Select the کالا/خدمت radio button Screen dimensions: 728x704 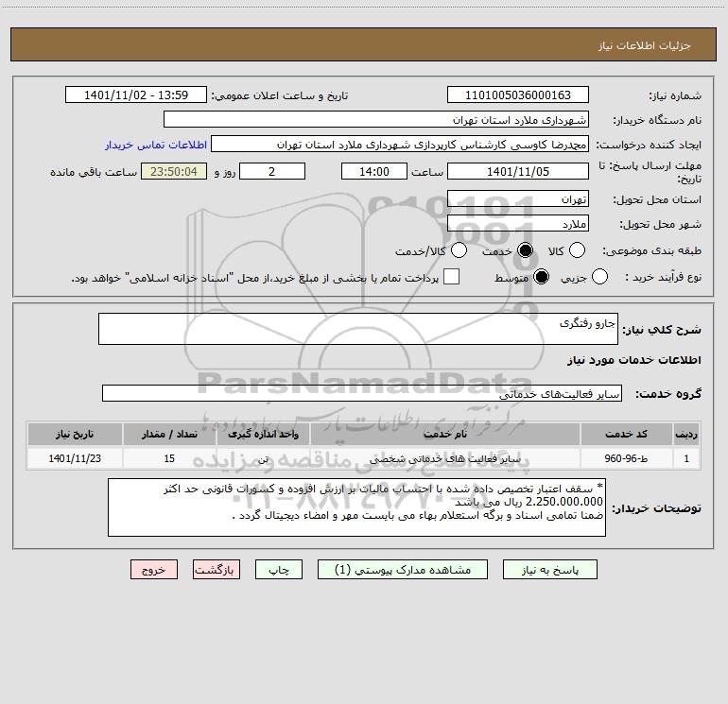pos(459,250)
